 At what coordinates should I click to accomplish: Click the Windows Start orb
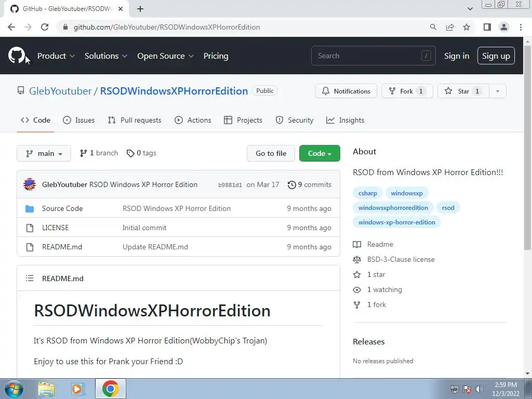14,389
